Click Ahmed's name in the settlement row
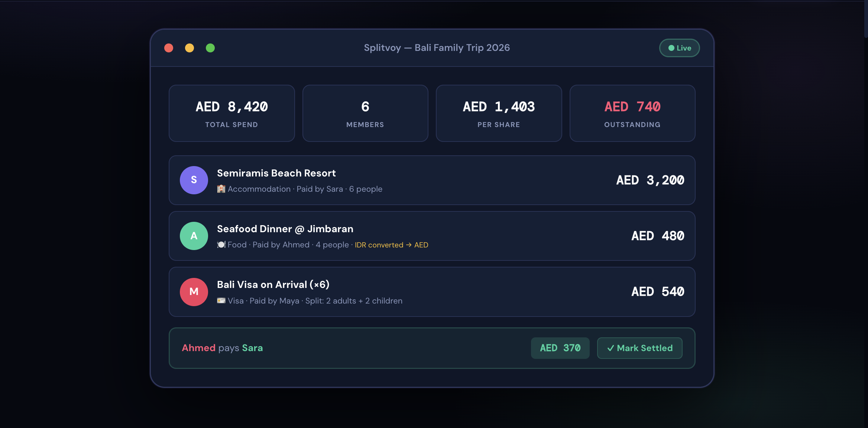 [198, 348]
